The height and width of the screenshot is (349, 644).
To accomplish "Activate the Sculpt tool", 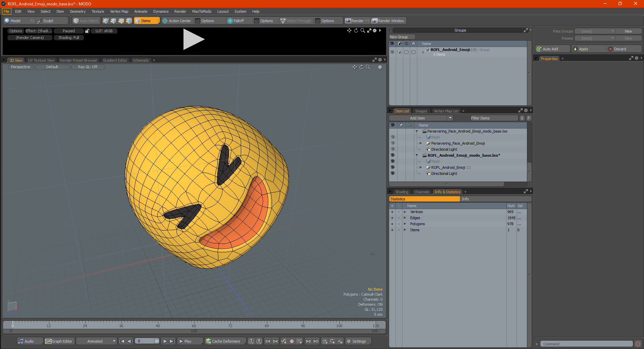I will tap(52, 21).
